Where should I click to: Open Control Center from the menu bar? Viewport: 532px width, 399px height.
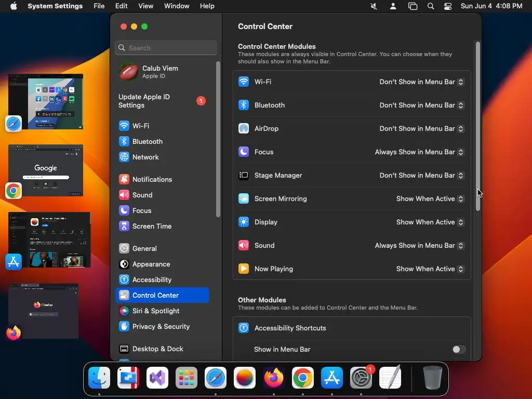point(448,6)
